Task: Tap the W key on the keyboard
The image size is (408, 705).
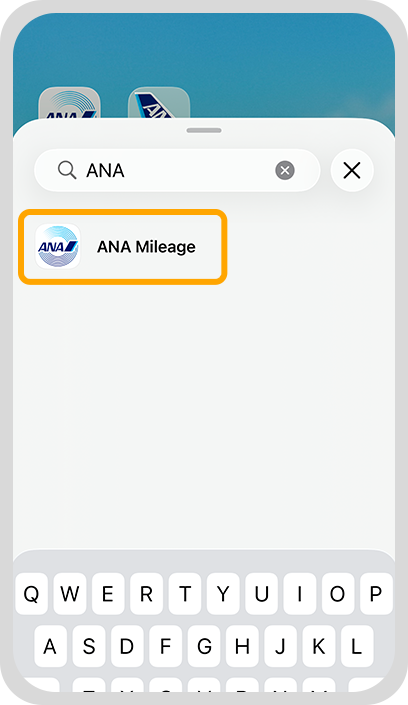Action: 70,594
